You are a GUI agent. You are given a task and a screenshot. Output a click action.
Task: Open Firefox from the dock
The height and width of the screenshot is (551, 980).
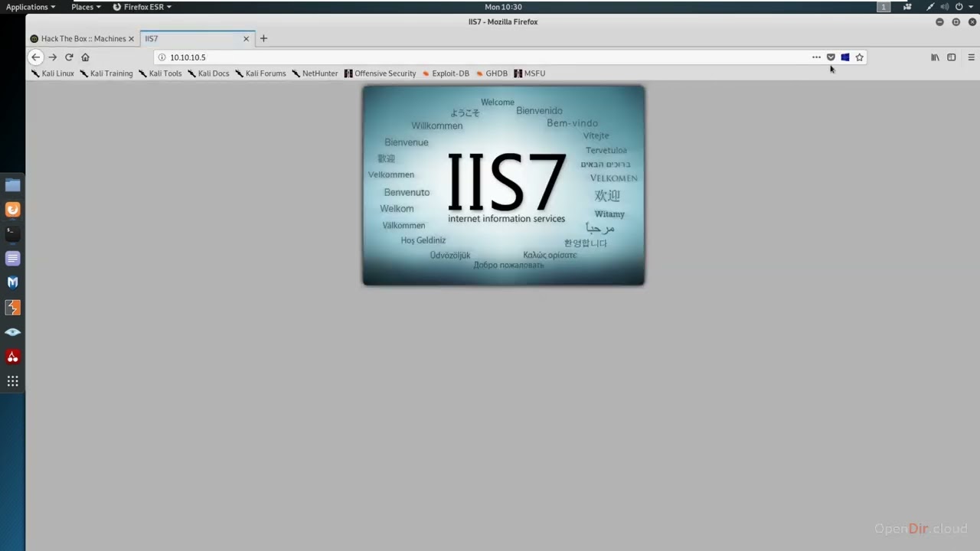tap(13, 210)
